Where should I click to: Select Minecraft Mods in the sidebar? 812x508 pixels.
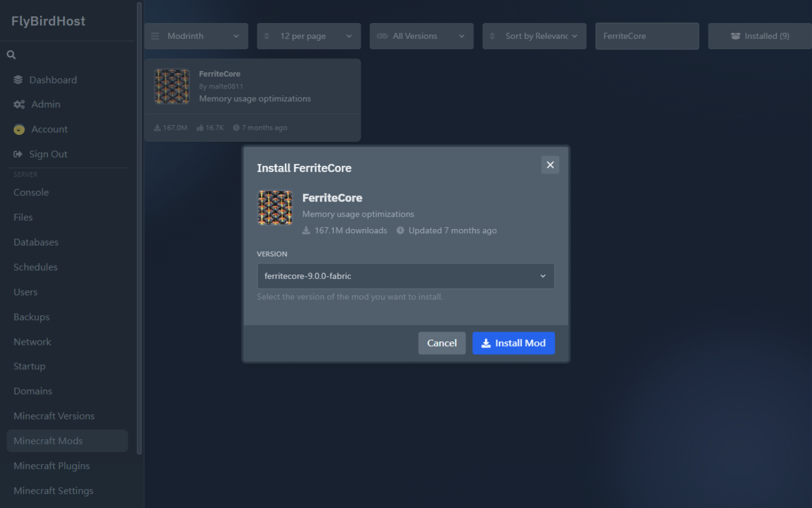click(x=68, y=441)
